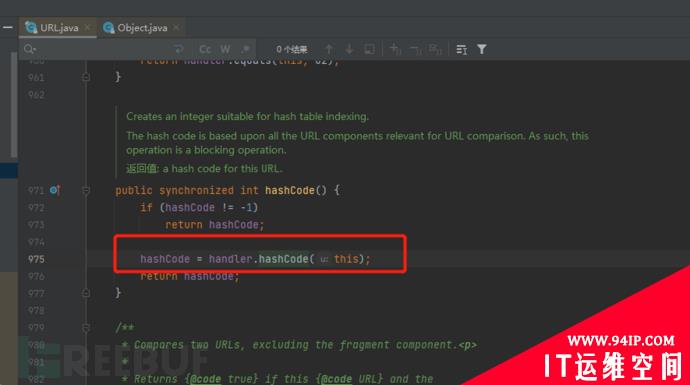Screen dimensions: 690x385
Task: Click 'return hashCode;' on line 973
Action: pos(215,225)
